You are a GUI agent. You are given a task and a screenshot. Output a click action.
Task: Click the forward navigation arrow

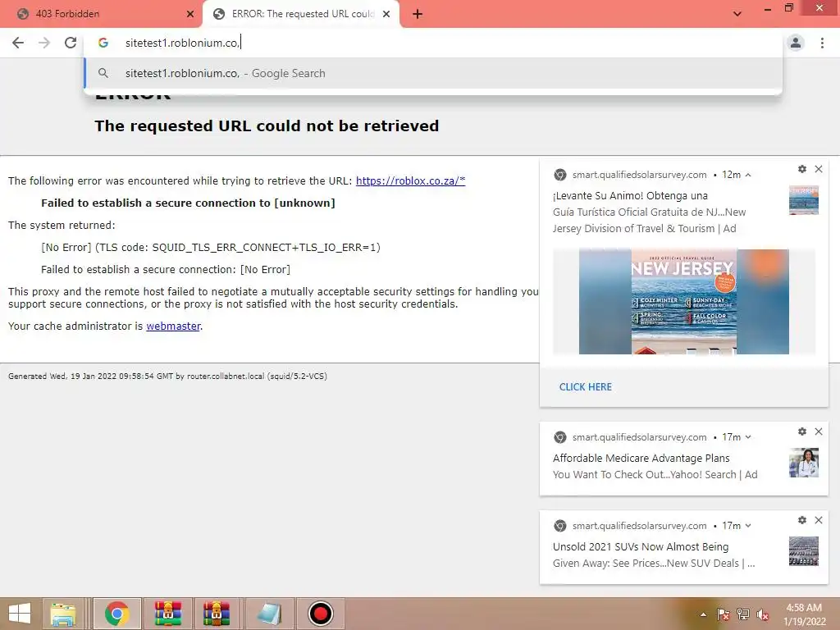[x=44, y=43]
